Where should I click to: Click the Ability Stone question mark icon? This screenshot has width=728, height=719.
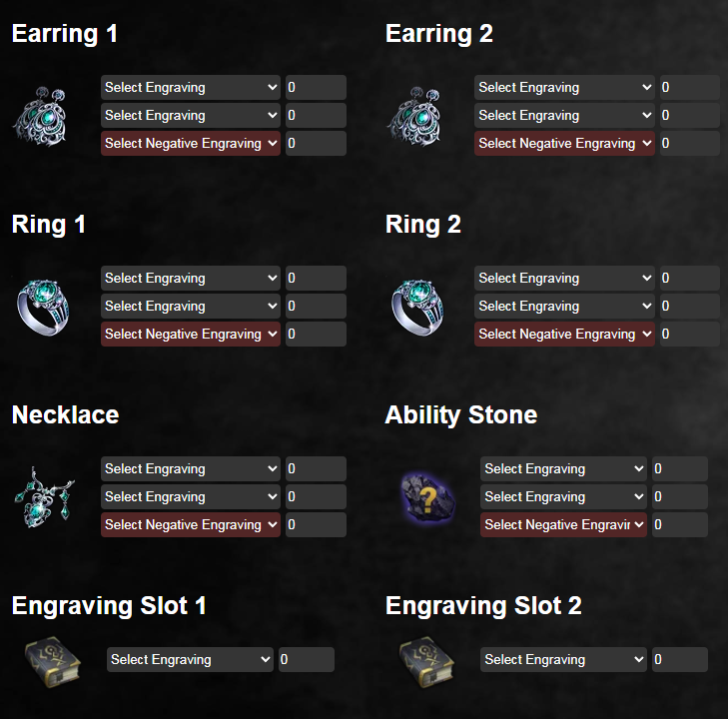(427, 498)
